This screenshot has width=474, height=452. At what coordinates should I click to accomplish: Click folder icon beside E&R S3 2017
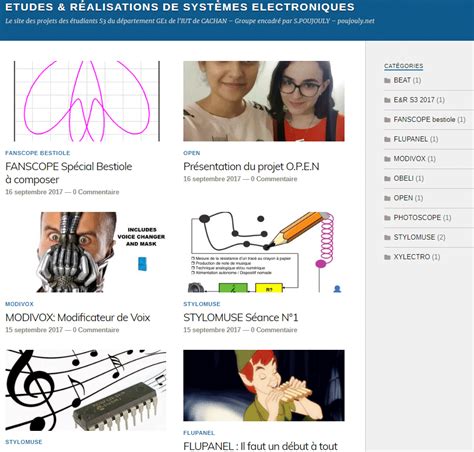(x=387, y=100)
